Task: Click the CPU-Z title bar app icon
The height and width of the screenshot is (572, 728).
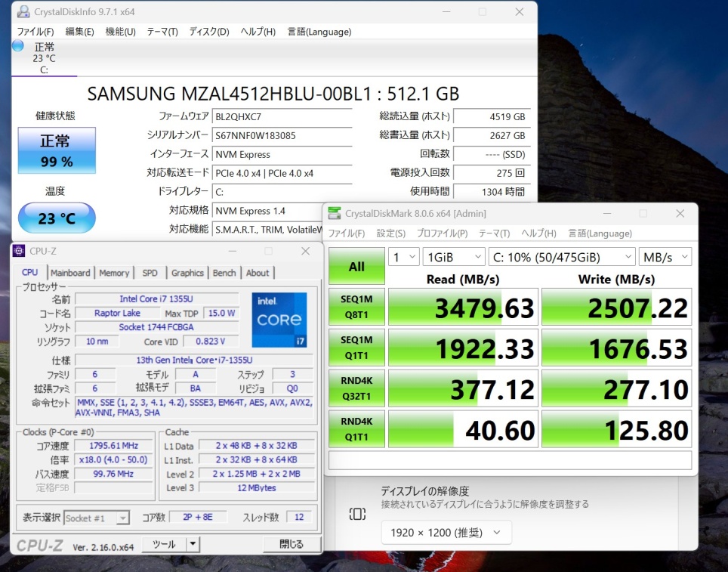Action: 19,251
